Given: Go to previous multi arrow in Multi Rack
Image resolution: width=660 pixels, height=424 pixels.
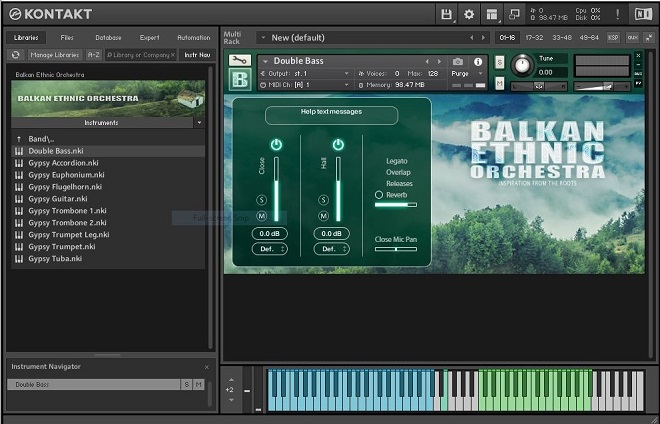Looking at the screenshot, I should [x=471, y=37].
